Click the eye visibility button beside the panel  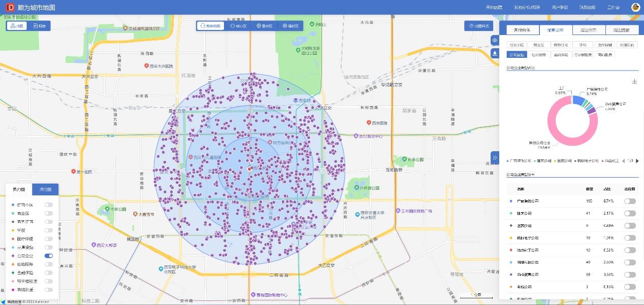click(495, 40)
